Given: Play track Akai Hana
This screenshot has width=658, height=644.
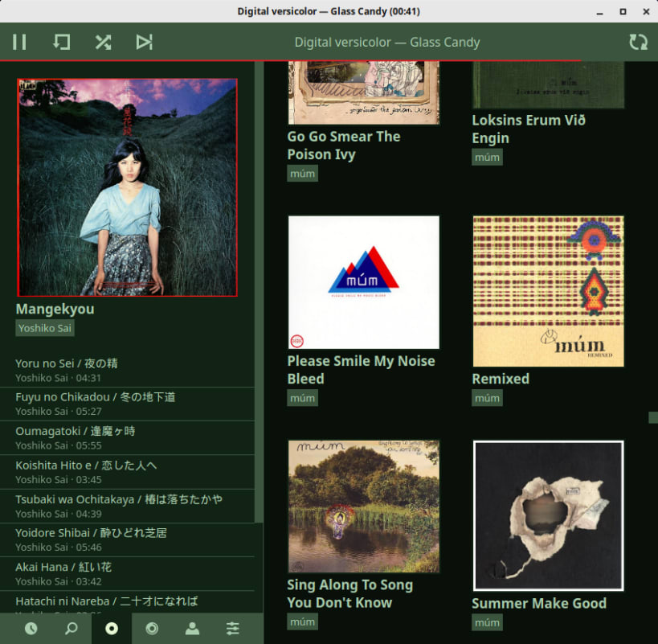Looking at the screenshot, I should [x=127, y=574].
